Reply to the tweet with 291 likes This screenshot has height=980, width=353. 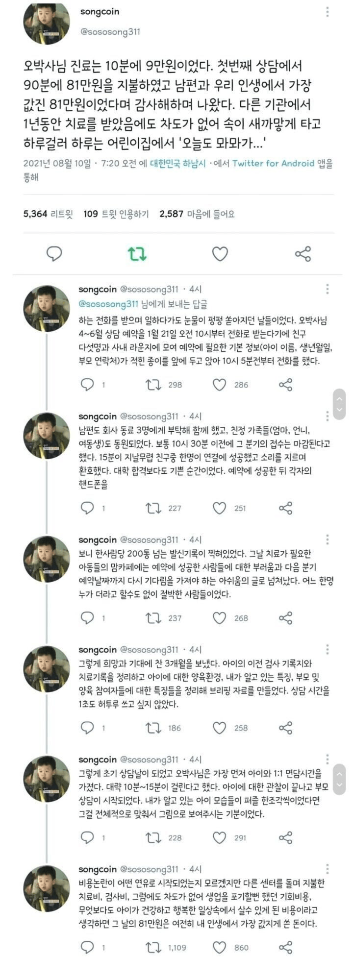click(87, 837)
